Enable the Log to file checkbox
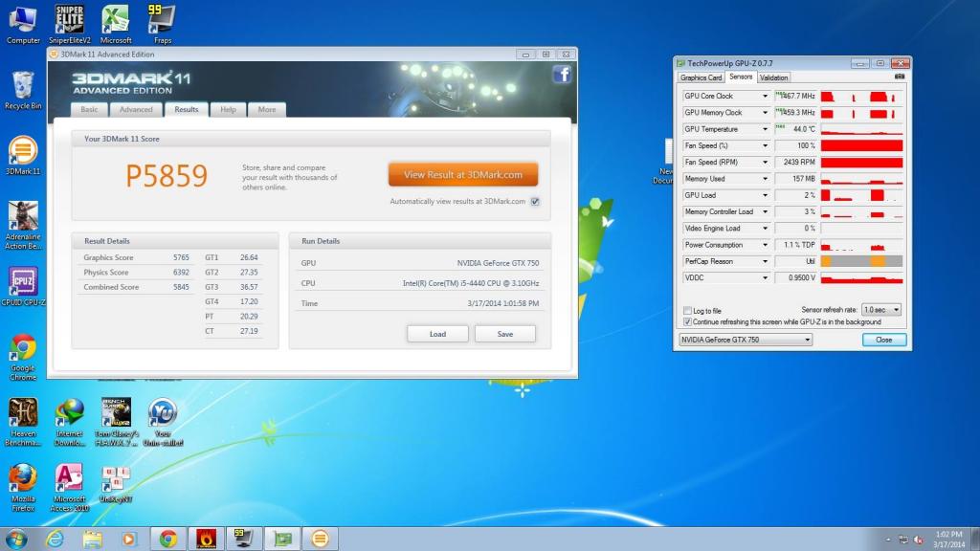 (x=687, y=311)
